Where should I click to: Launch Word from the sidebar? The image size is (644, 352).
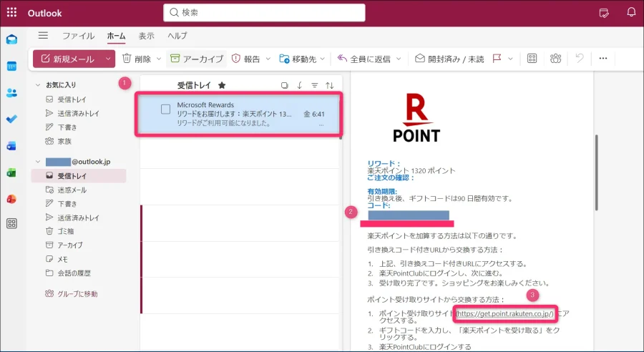12,146
